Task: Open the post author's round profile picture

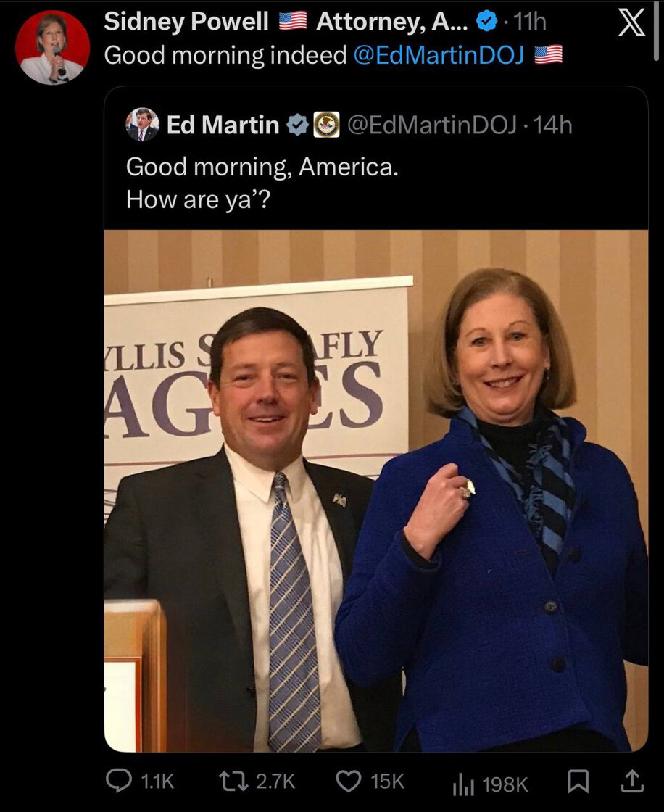Action: pyautogui.click(x=53, y=48)
